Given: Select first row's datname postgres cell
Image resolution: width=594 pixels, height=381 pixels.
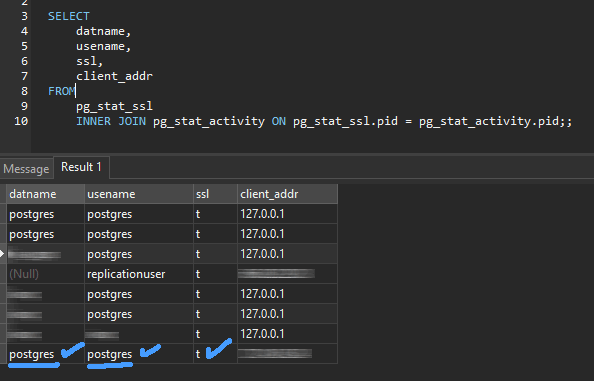Looking at the screenshot, I should pyautogui.click(x=45, y=214).
